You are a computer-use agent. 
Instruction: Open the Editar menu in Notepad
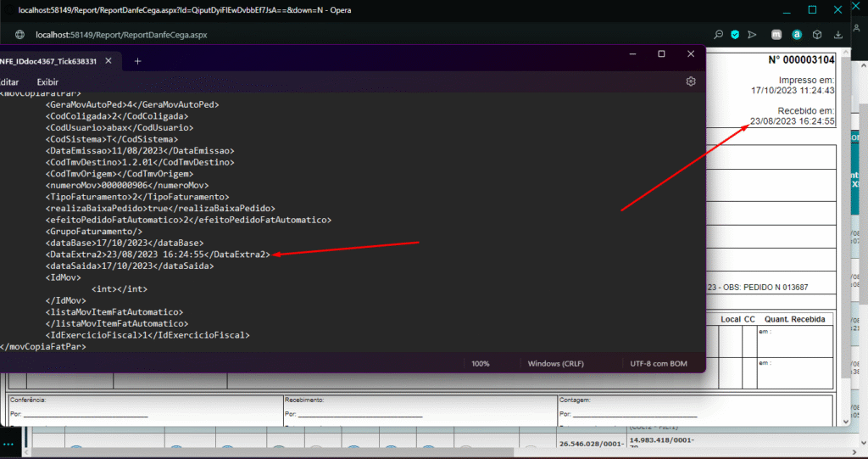pos(8,81)
